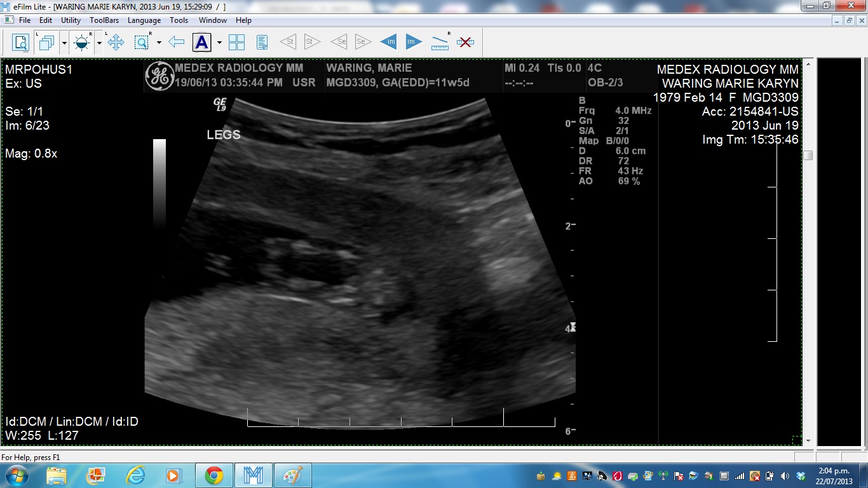The width and height of the screenshot is (868, 488).
Task: Open the study search manager icon
Action: [21, 43]
